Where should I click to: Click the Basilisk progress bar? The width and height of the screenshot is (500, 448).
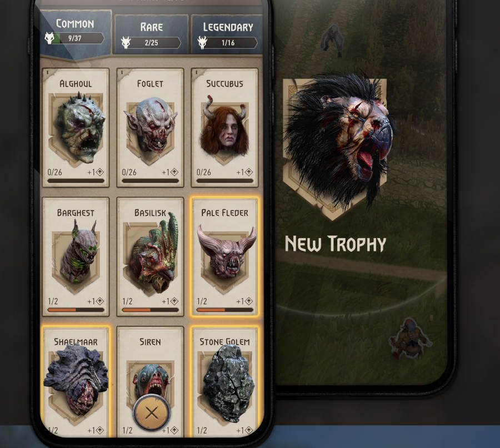(150, 310)
